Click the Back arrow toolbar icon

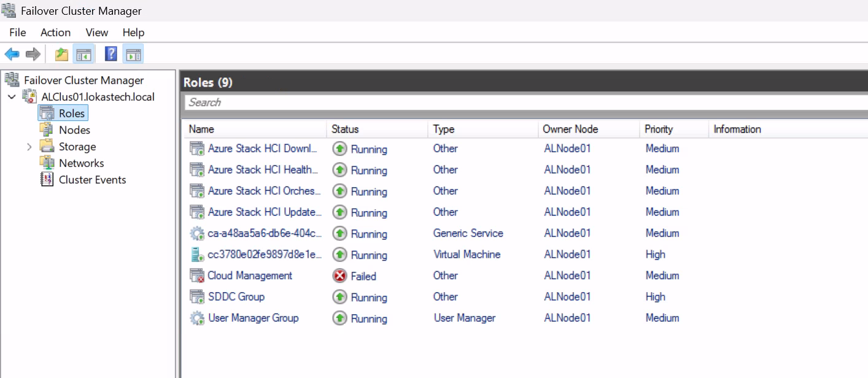click(x=12, y=55)
